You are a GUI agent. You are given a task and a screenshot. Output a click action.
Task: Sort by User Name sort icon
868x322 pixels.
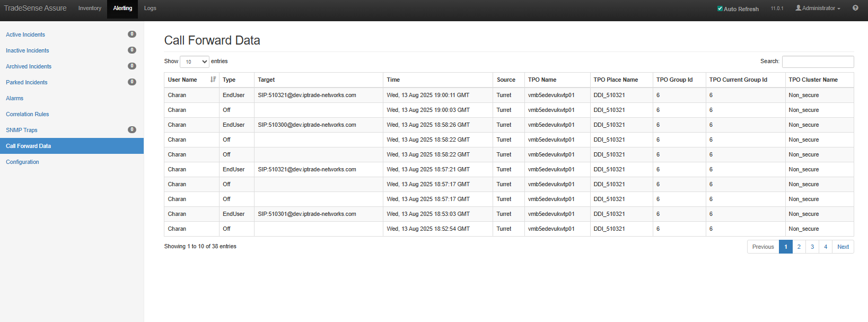pos(213,80)
